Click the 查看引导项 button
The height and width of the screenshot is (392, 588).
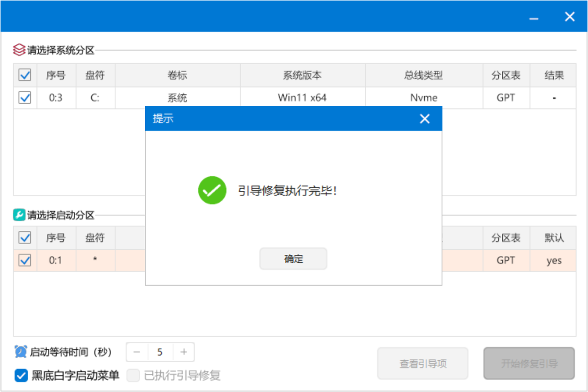pyautogui.click(x=423, y=363)
